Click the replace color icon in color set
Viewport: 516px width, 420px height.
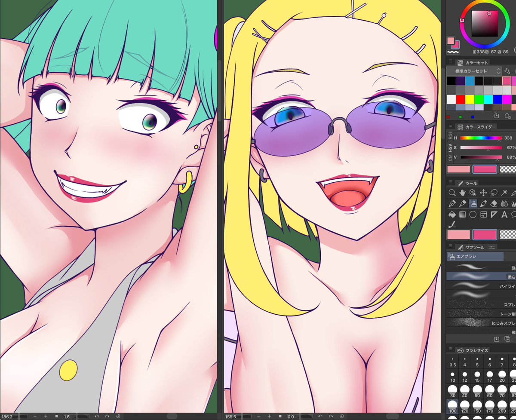point(497,116)
